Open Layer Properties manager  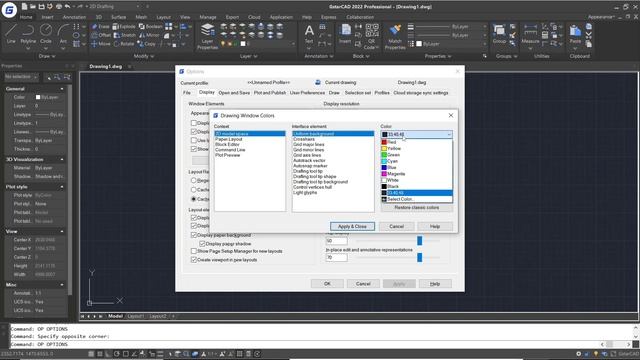(207, 36)
